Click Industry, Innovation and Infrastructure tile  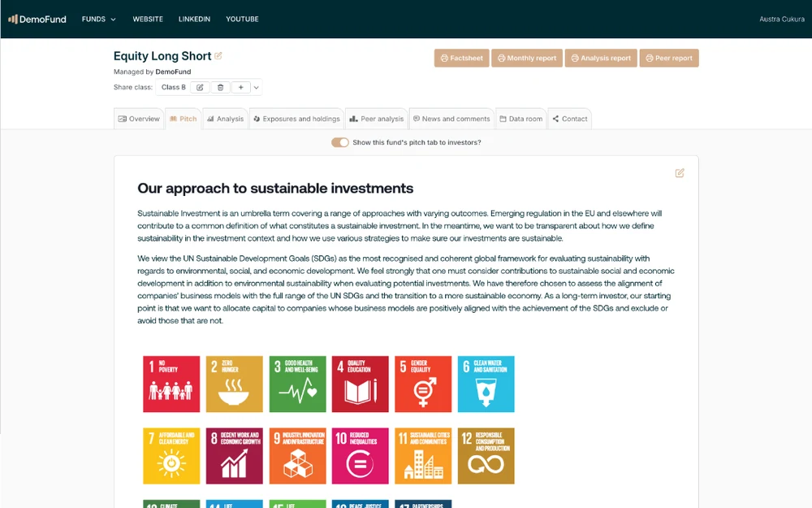click(297, 456)
